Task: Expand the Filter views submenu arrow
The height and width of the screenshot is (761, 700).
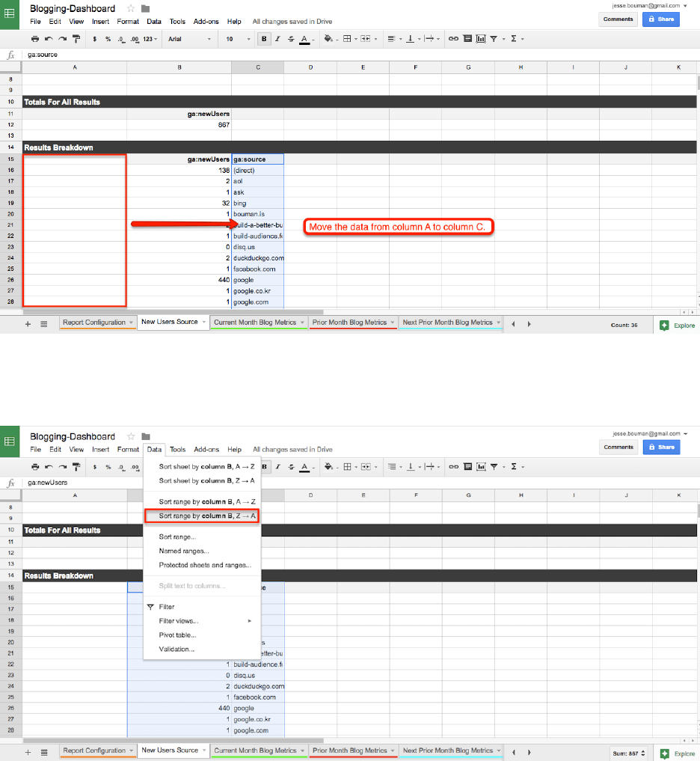Action: [x=250, y=621]
